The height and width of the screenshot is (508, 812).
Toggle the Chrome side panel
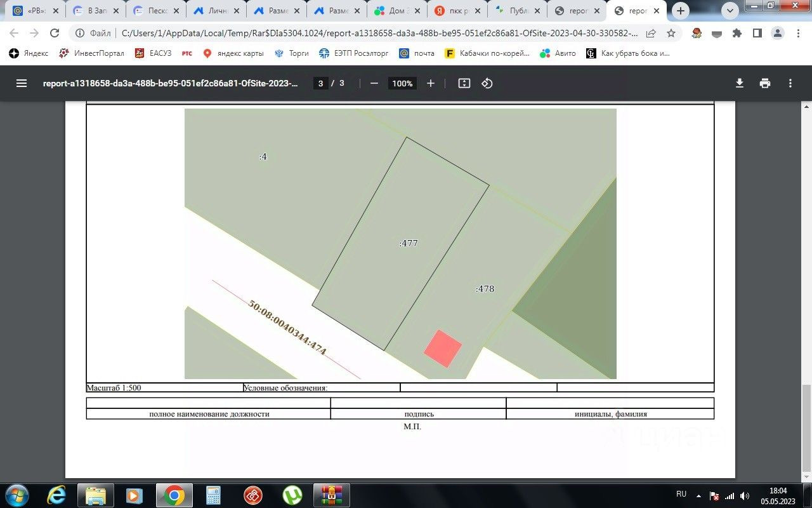click(x=757, y=33)
